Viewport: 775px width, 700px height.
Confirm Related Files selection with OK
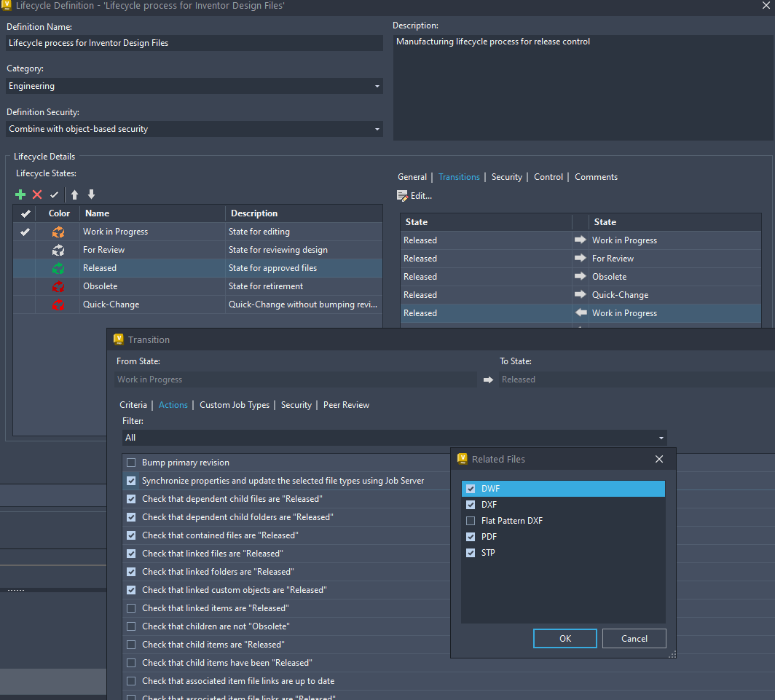(564, 638)
